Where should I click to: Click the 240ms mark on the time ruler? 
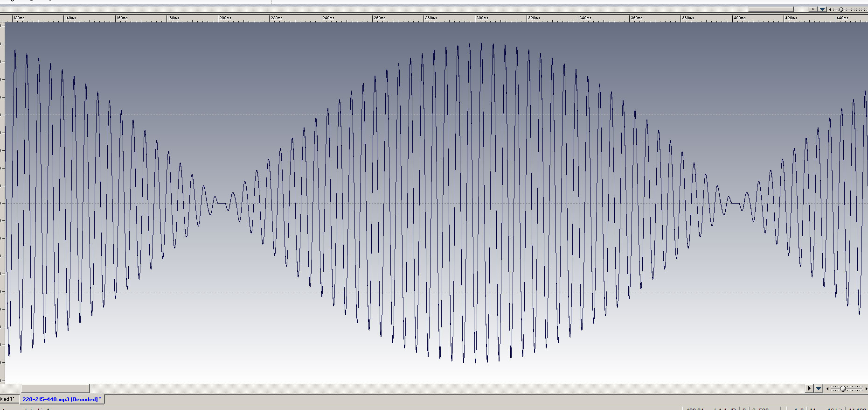click(328, 18)
